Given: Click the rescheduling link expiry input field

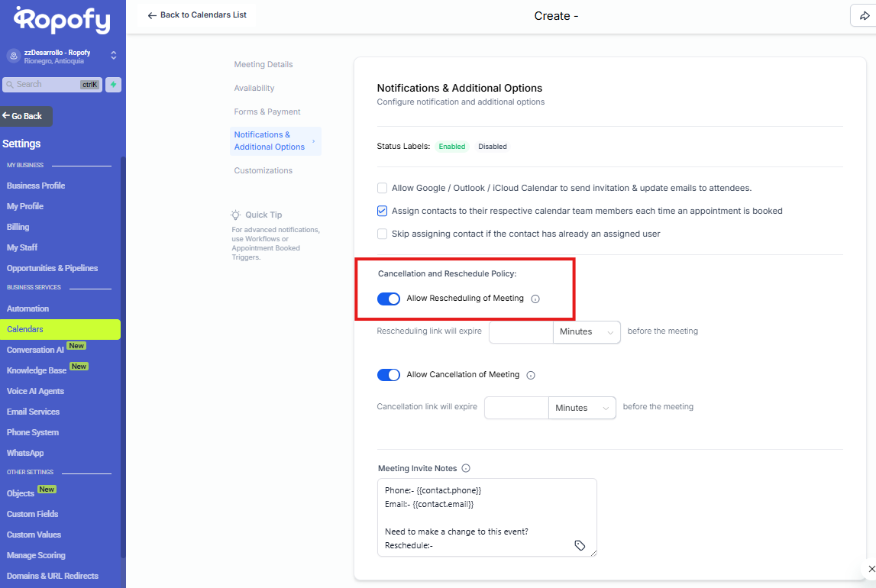Looking at the screenshot, I should click(521, 332).
